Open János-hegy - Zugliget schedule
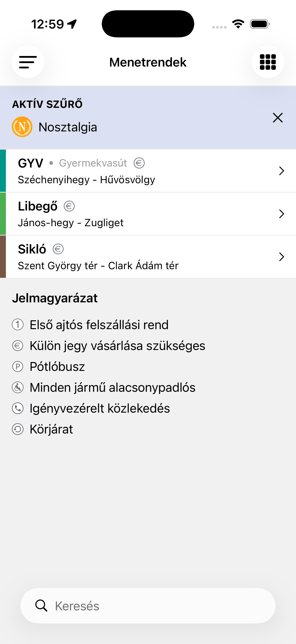296x644 pixels. point(71,223)
